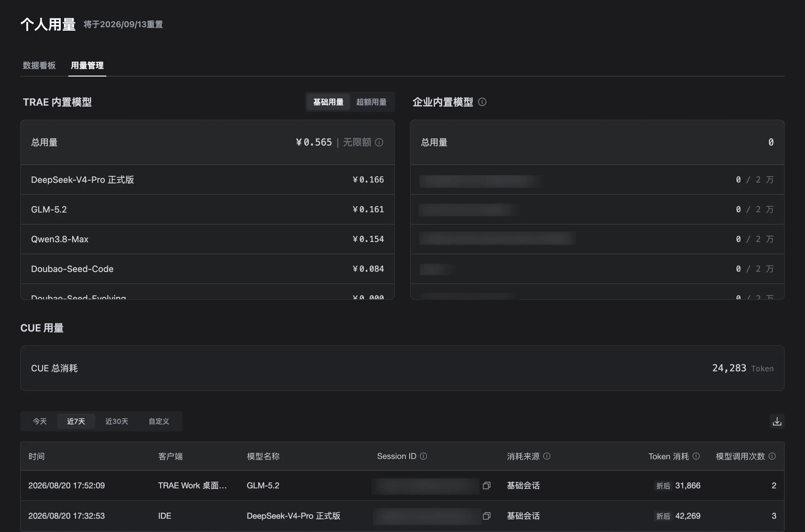Click the 基础会话 cell in the GLM-5.2 row
Viewport: 805px width, 532px height.
[x=523, y=486]
